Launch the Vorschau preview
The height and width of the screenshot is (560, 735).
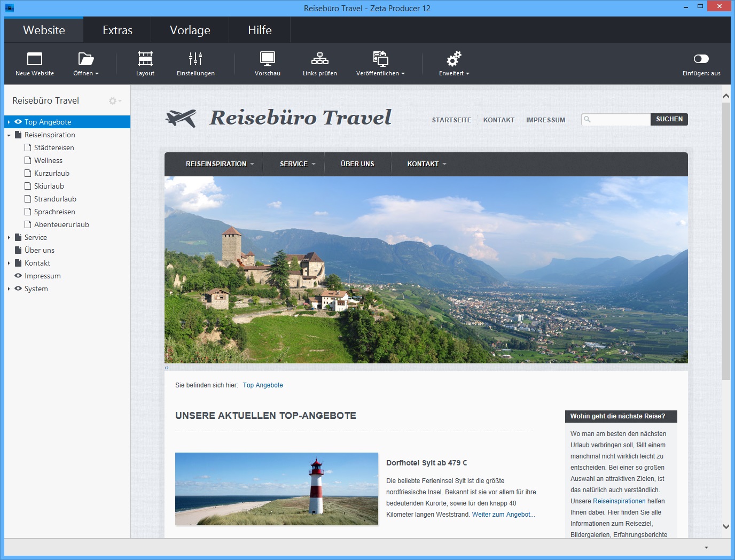pyautogui.click(x=267, y=59)
